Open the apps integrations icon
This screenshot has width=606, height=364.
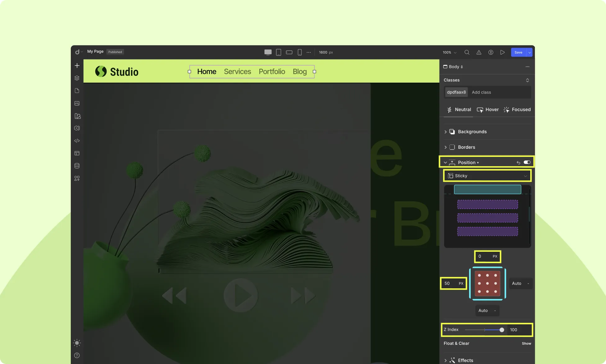pos(77,178)
